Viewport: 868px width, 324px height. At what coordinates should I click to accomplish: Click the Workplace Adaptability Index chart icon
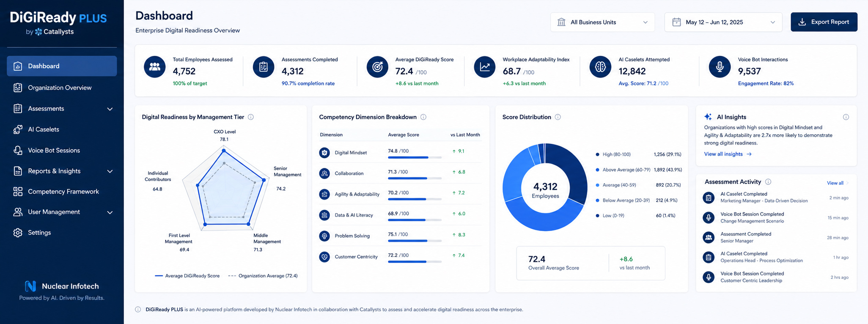(x=485, y=67)
